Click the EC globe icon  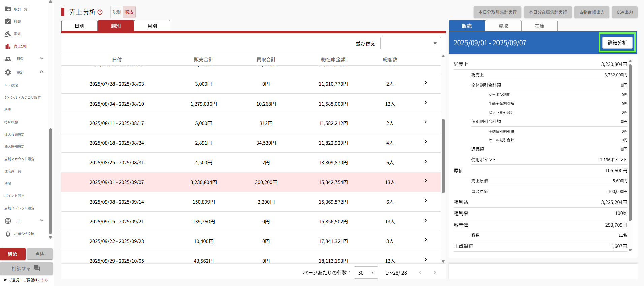click(8, 221)
